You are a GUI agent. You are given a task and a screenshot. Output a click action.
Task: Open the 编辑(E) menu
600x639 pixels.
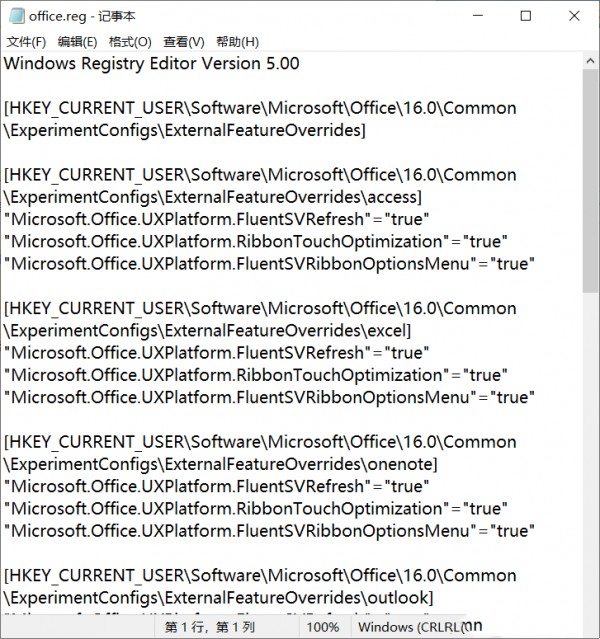[x=77, y=42]
